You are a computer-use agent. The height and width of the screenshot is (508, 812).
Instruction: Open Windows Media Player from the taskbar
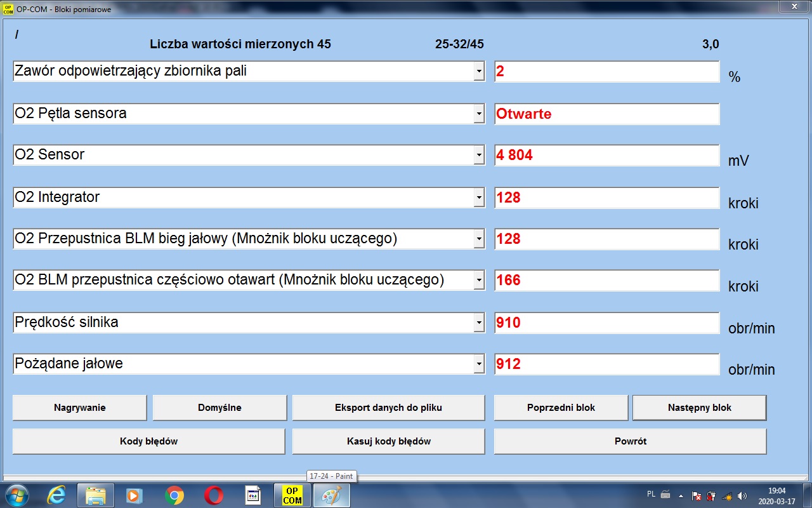pos(135,495)
